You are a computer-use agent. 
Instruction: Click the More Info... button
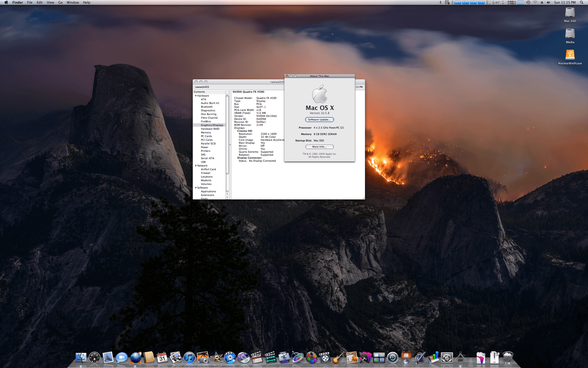click(x=319, y=147)
